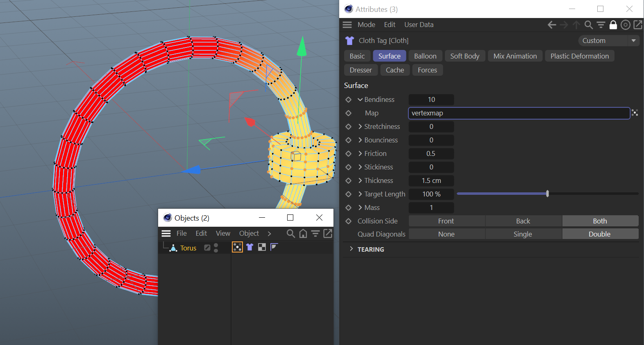
Task: Open Objects manager in a new window
Action: [x=328, y=233]
